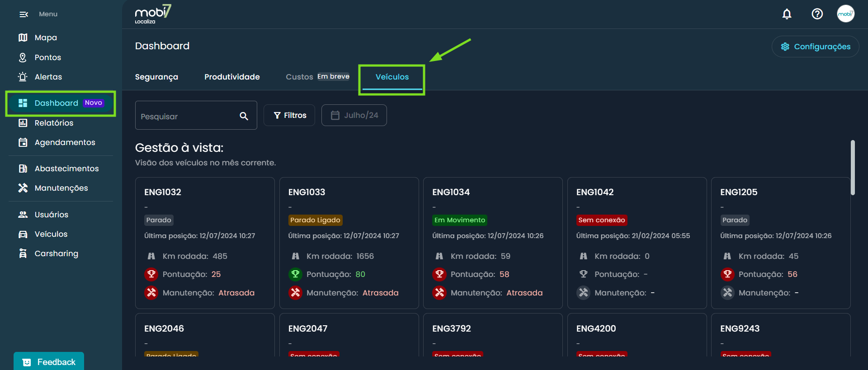The image size is (868, 370).
Task: Open Relatórios in the sidebar
Action: (53, 123)
